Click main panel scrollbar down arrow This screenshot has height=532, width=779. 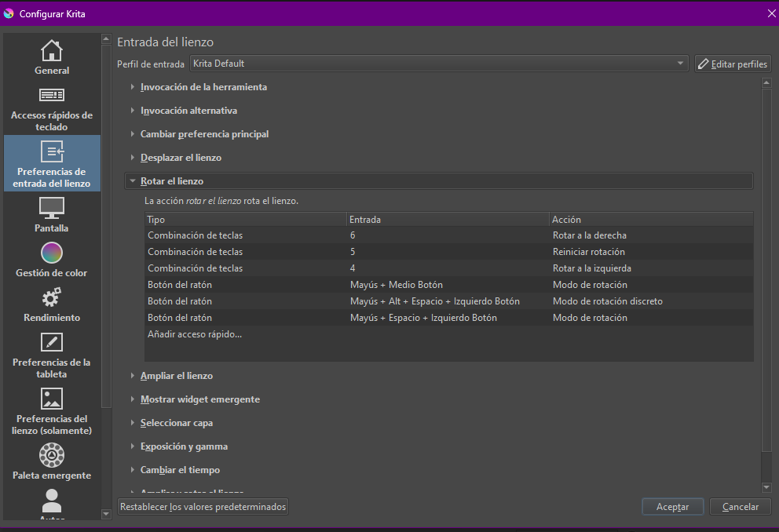pos(766,487)
